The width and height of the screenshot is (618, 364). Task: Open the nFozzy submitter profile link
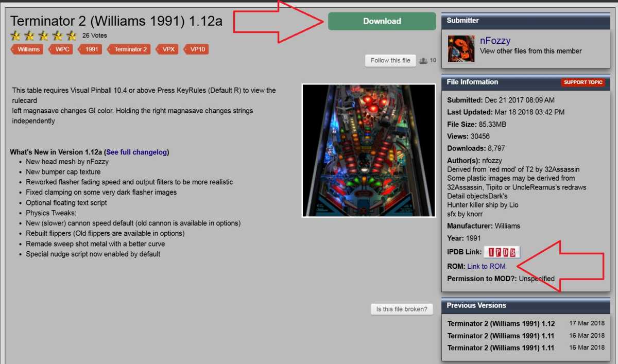click(x=495, y=41)
